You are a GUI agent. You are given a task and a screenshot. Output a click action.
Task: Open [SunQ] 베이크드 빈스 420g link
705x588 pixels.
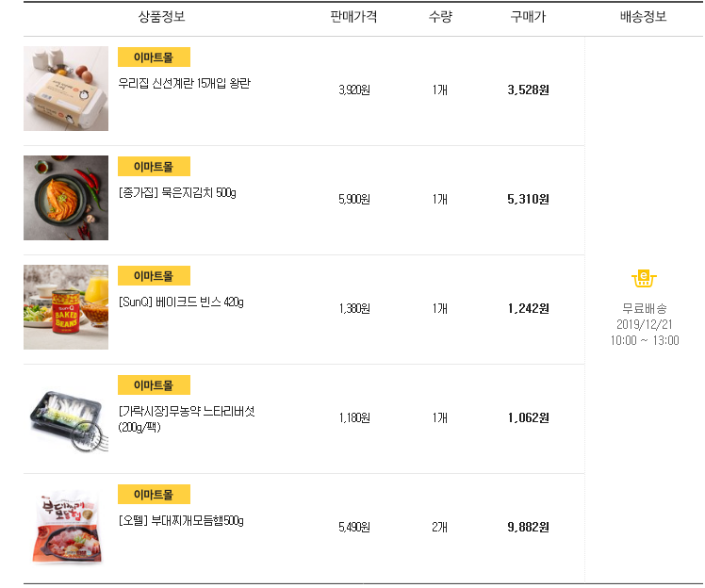point(181,302)
